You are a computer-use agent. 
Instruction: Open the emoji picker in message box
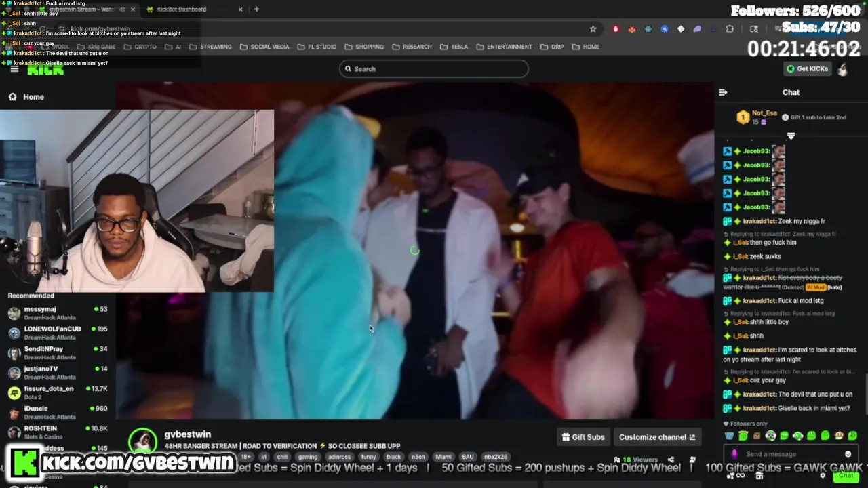[x=848, y=454]
